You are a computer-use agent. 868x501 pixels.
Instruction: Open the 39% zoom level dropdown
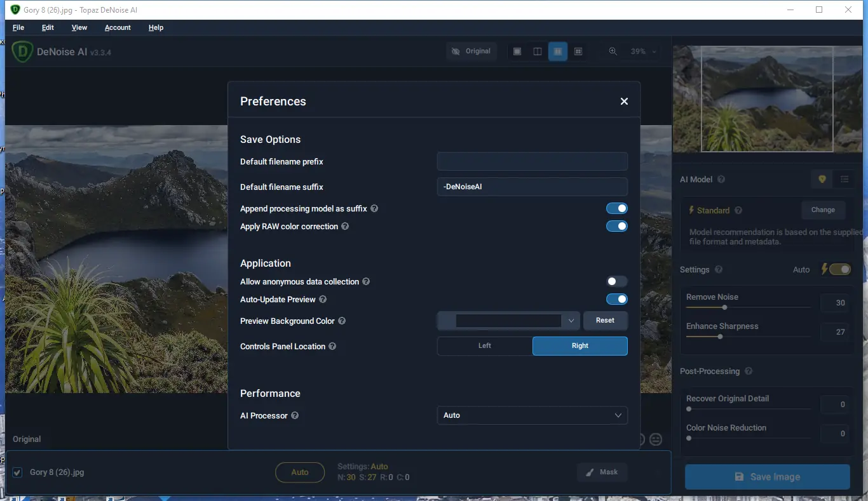point(644,51)
